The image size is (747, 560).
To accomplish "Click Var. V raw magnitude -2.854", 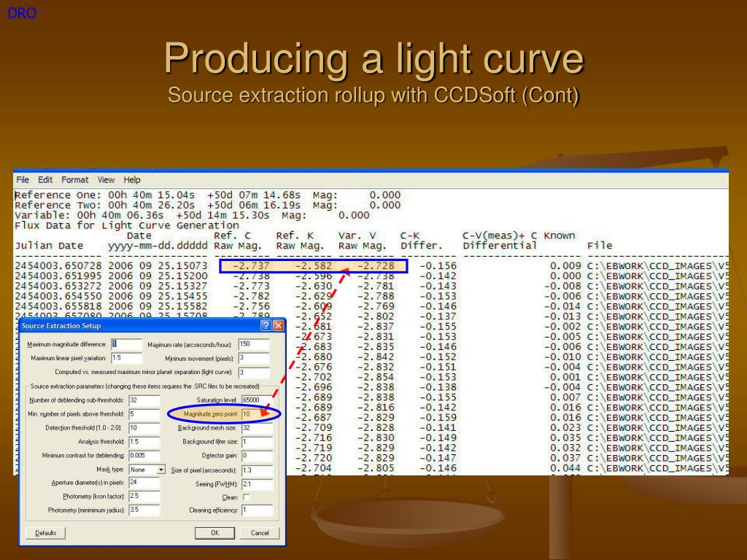I will (376, 377).
